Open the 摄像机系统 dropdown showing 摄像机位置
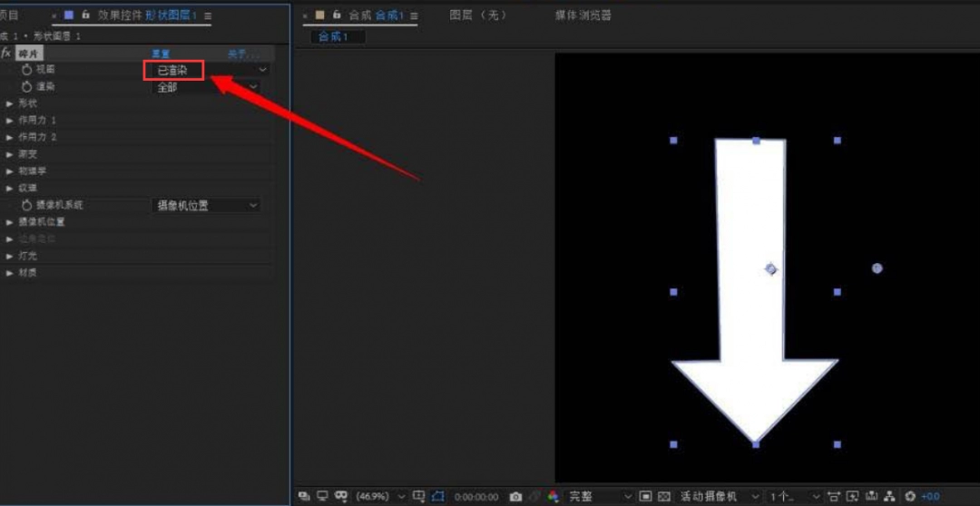Screen dimensions: 980x506 [207, 206]
